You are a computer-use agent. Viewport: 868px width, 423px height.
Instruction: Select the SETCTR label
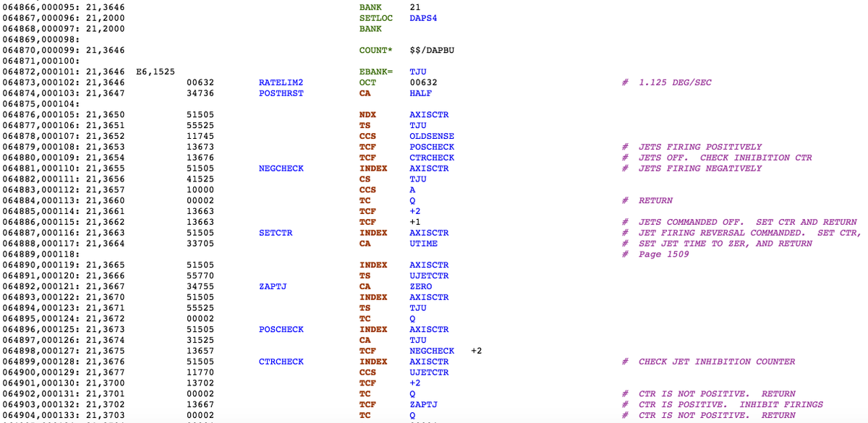[276, 233]
